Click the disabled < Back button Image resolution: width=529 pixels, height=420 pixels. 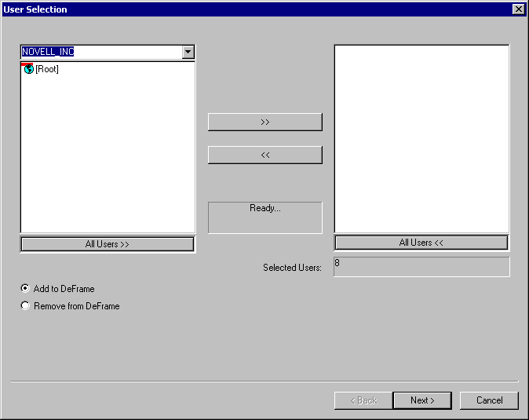coord(363,400)
